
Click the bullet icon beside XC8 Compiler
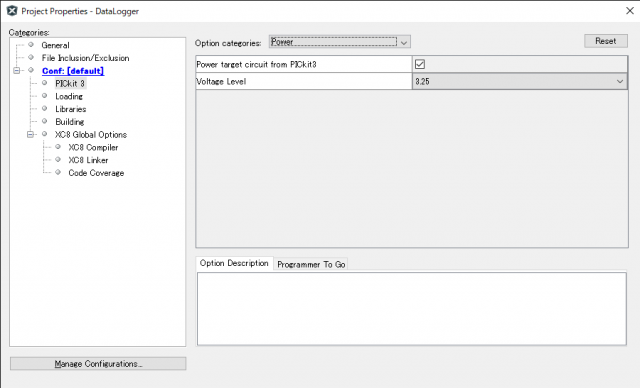pyautogui.click(x=58, y=146)
